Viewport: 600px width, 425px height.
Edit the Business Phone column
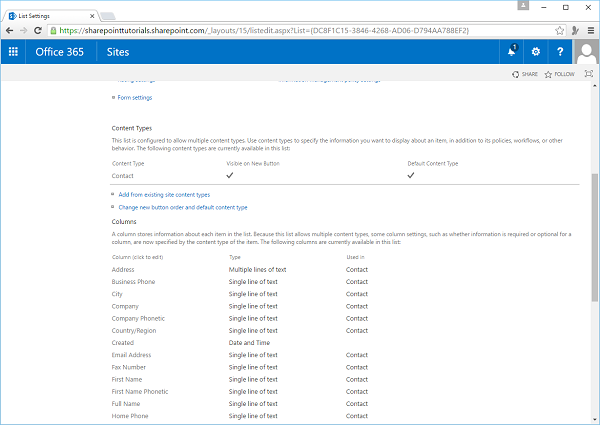point(135,282)
